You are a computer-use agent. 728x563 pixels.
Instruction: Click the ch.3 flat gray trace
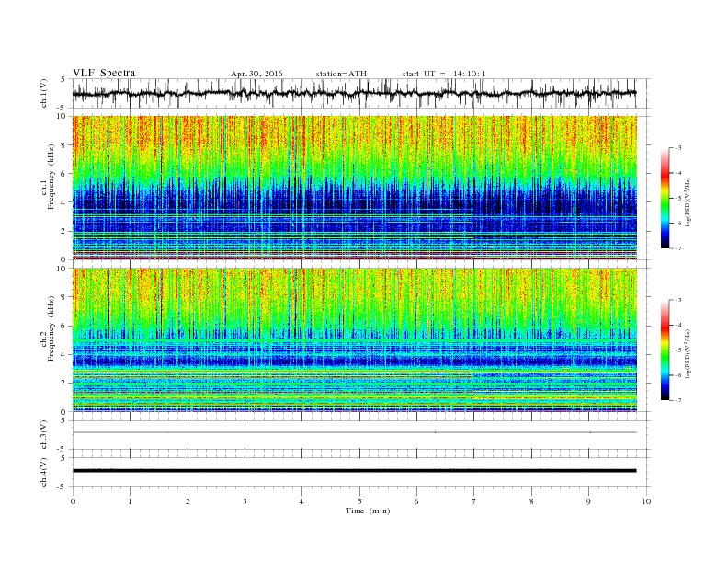click(x=354, y=432)
